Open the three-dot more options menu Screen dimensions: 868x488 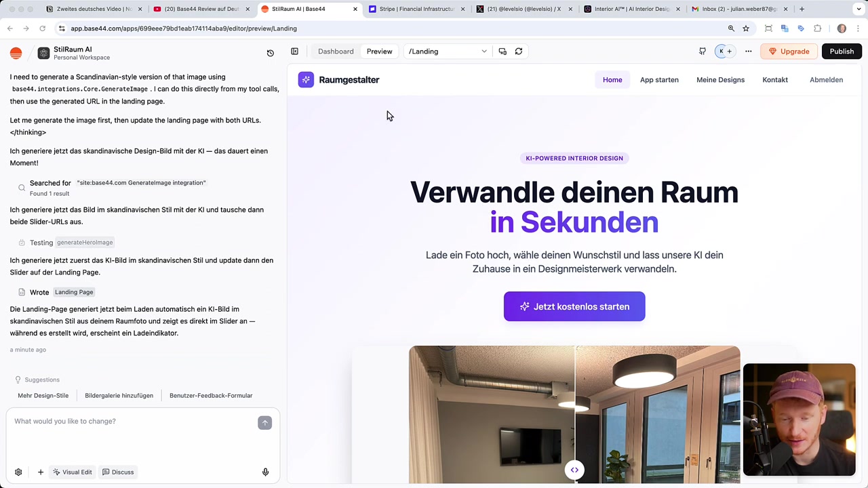(x=749, y=52)
